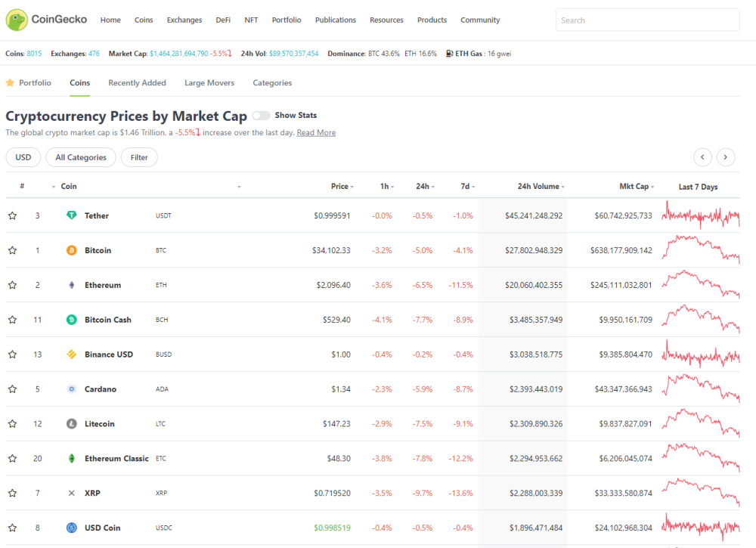This screenshot has height=548, width=756.
Task: Sort by Mkt Cap column
Action: click(637, 186)
